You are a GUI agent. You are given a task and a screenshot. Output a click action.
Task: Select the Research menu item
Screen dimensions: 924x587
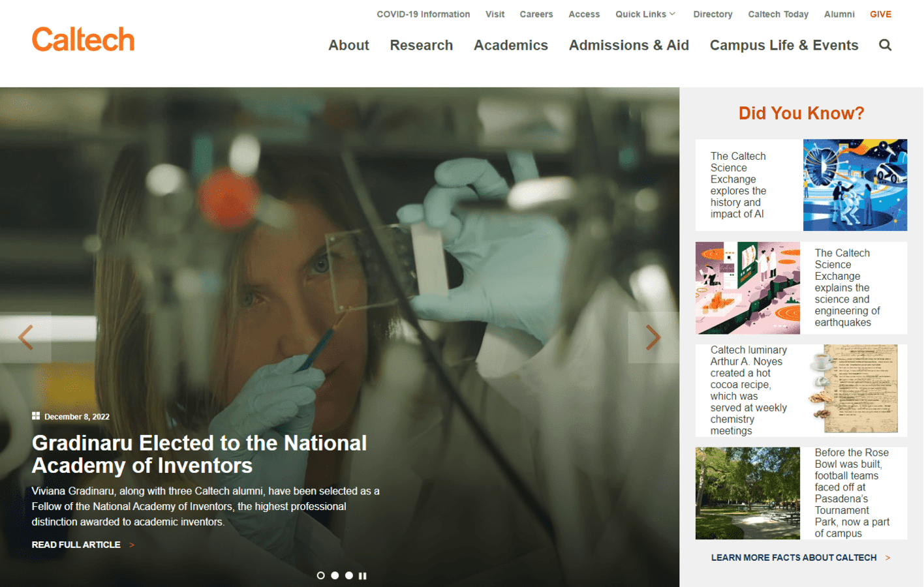tap(422, 45)
